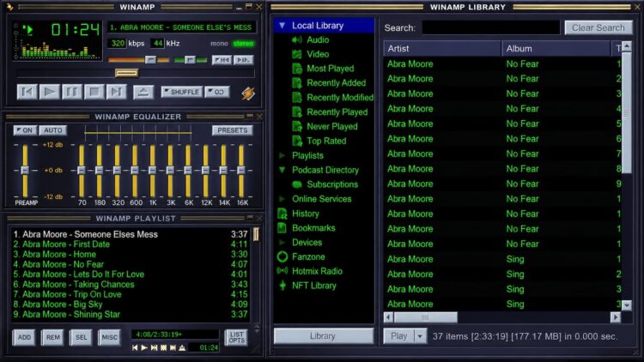Expand the Online Services node
Viewport: 644px width, 362px height.
point(283,199)
